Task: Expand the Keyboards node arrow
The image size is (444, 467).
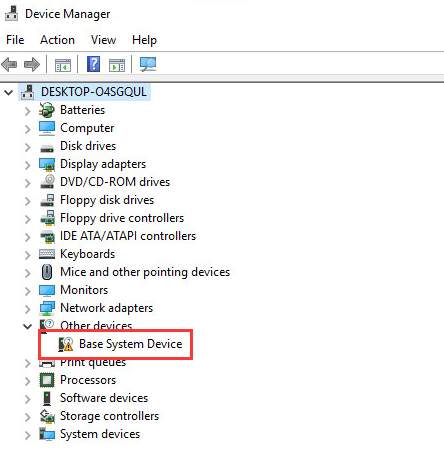Action: pyautogui.click(x=28, y=255)
